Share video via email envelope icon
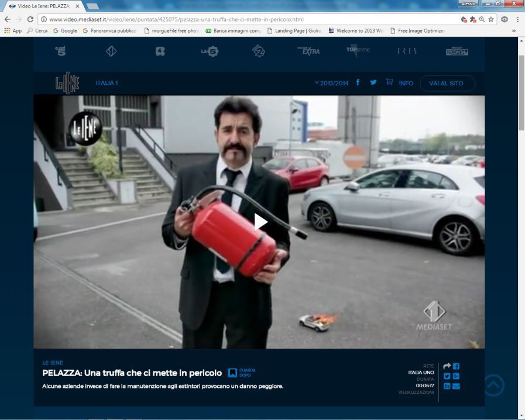 point(456,386)
